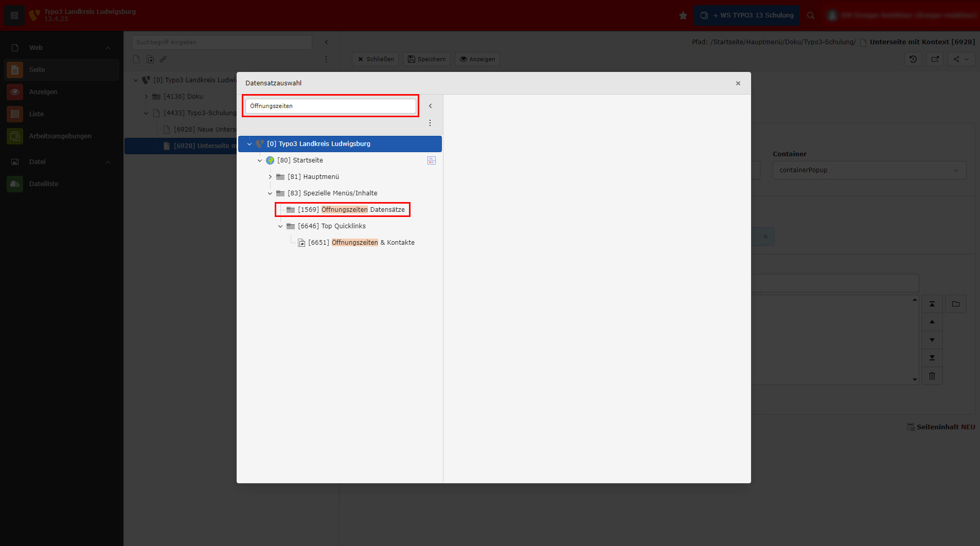Image resolution: width=980 pixels, height=546 pixels.
Task: Click the Arbeitsumgebungen module icon
Action: tap(15, 136)
